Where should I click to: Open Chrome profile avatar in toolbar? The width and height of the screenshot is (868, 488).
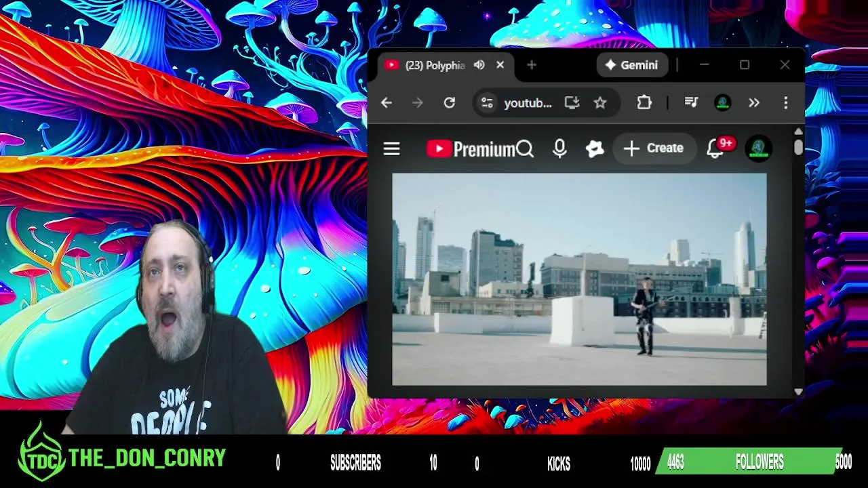(x=722, y=102)
